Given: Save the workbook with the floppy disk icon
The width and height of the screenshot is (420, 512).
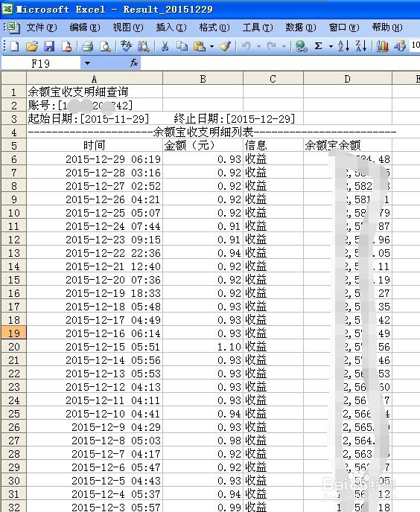Looking at the screenshot, I should pyautogui.click(x=49, y=46).
